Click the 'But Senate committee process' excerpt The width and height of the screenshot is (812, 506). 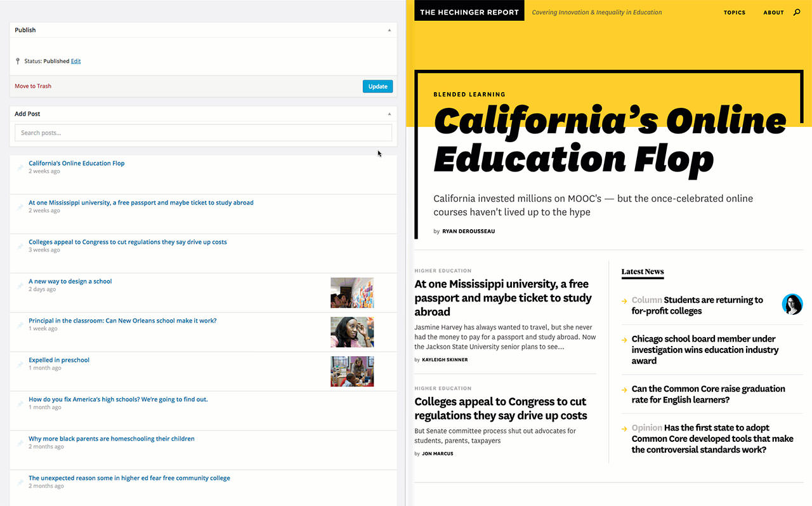[495, 436]
